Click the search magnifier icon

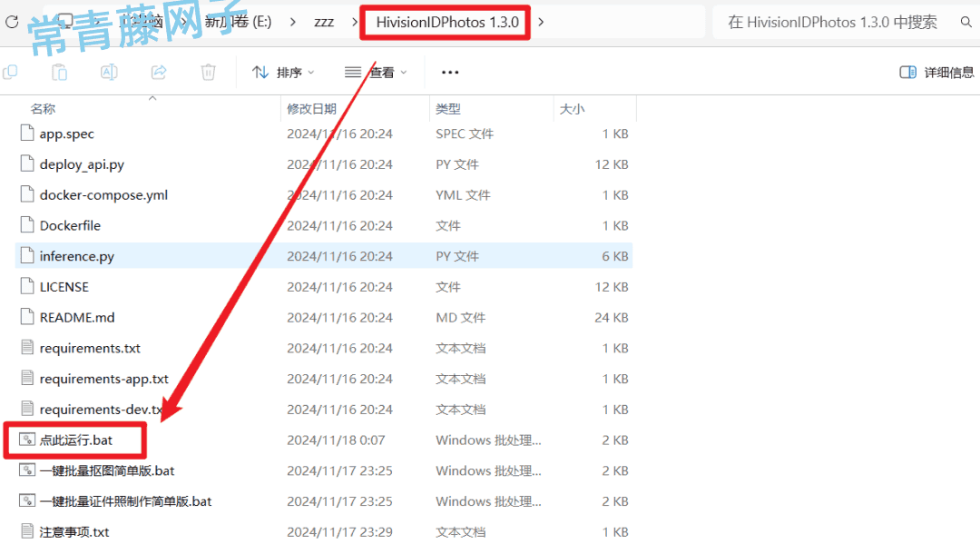[966, 23]
